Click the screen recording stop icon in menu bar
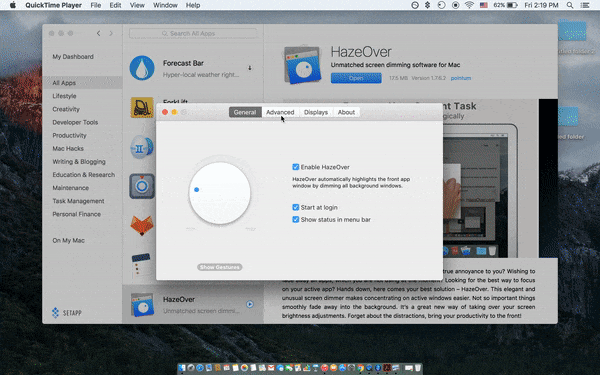This screenshot has width=600, height=375. click(x=455, y=5)
